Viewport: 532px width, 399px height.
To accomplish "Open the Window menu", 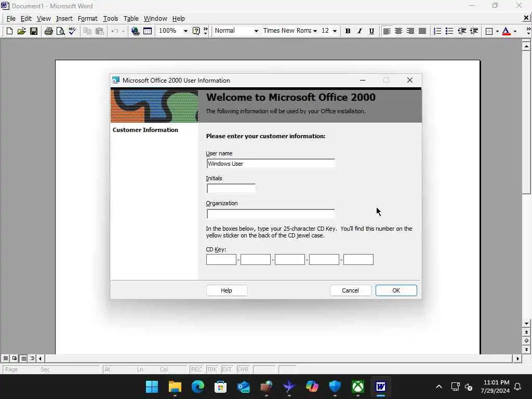I will pos(155,18).
